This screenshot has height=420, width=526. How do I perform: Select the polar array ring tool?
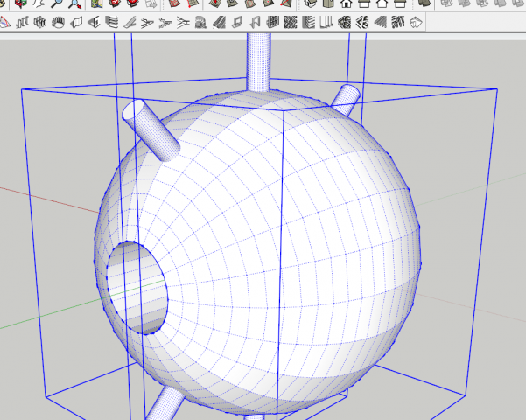(58, 23)
